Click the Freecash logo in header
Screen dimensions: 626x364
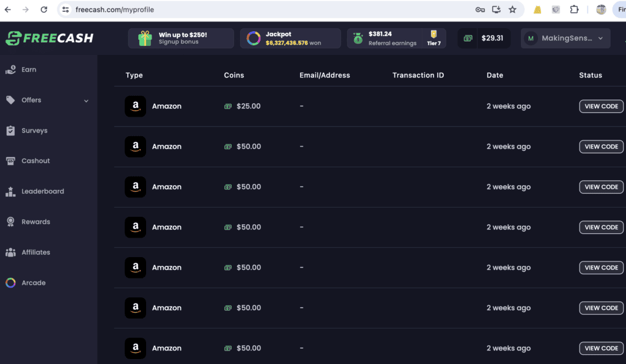pos(49,38)
